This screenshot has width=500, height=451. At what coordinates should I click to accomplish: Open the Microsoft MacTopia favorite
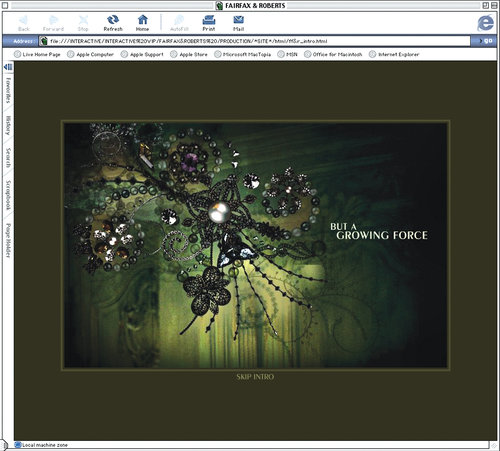point(243,54)
